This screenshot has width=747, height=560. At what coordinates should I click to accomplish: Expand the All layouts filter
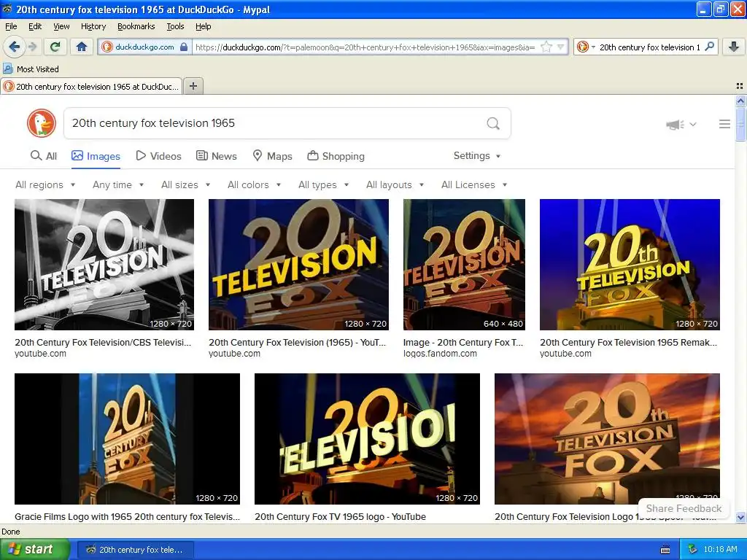point(395,184)
